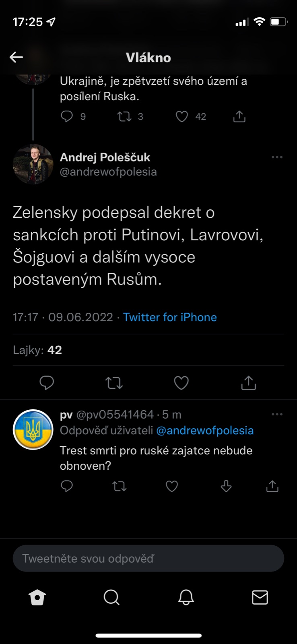The image size is (297, 644).
Task: Share the previous tweet in the thread
Action: pos(239,116)
